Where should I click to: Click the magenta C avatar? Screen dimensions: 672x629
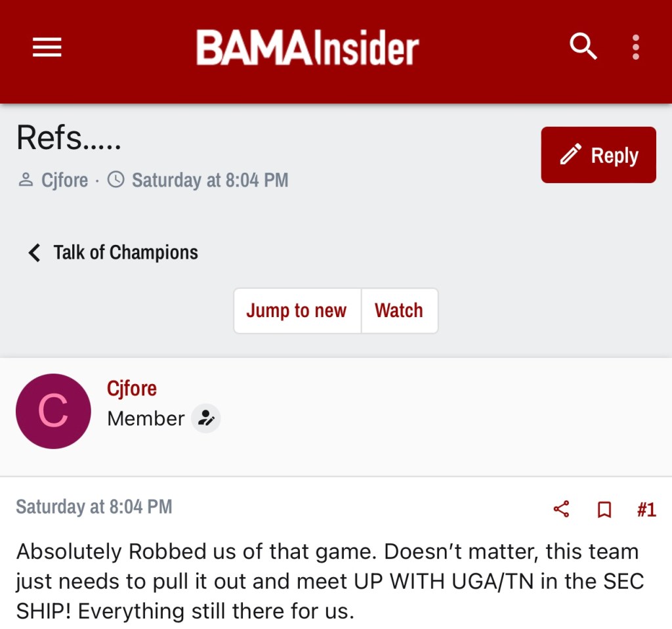[x=53, y=411]
